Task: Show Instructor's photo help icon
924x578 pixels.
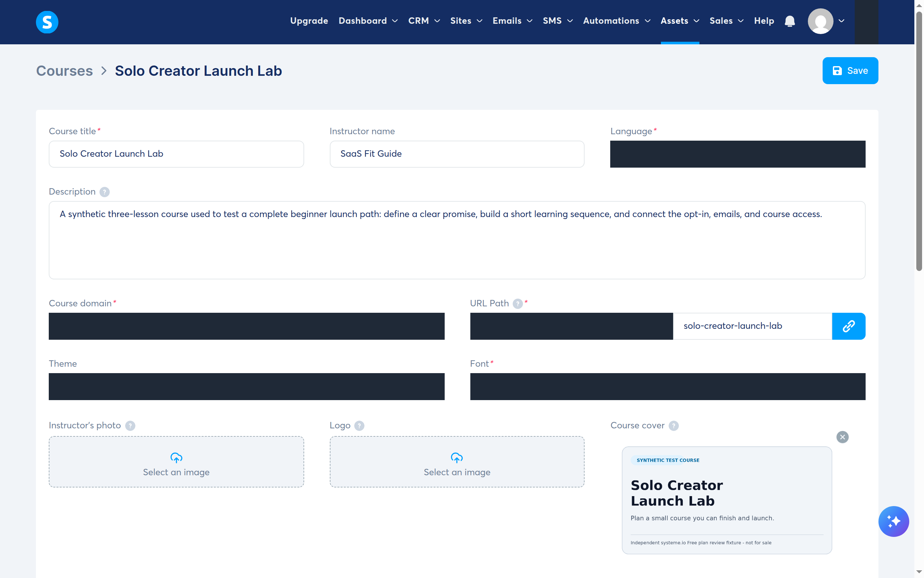Action: click(130, 425)
